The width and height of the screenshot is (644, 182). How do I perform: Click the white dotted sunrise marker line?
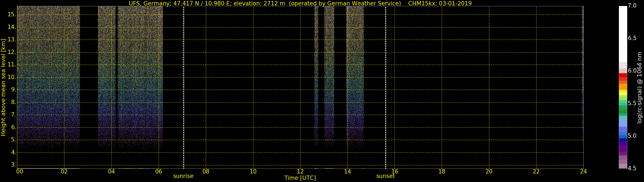click(184, 87)
